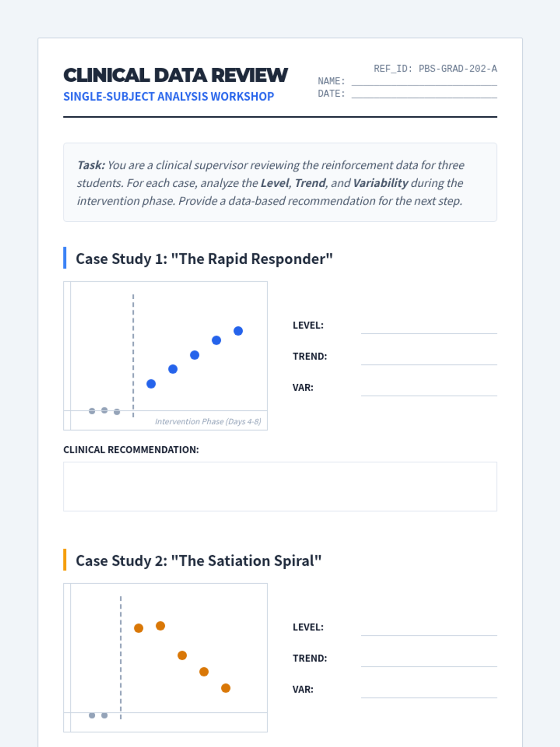Click the first gray baseline point in Case 1
Viewport: 560px width, 747px height.
pos(92,411)
